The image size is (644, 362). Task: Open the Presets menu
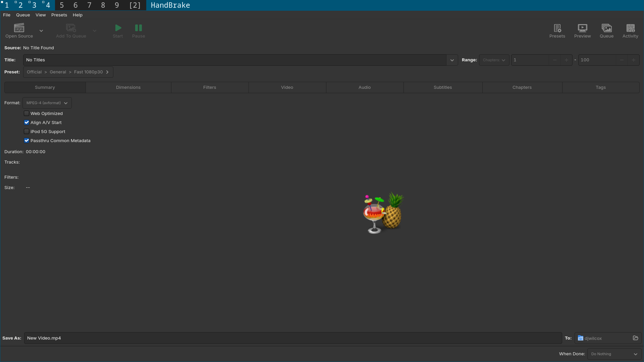[59, 15]
